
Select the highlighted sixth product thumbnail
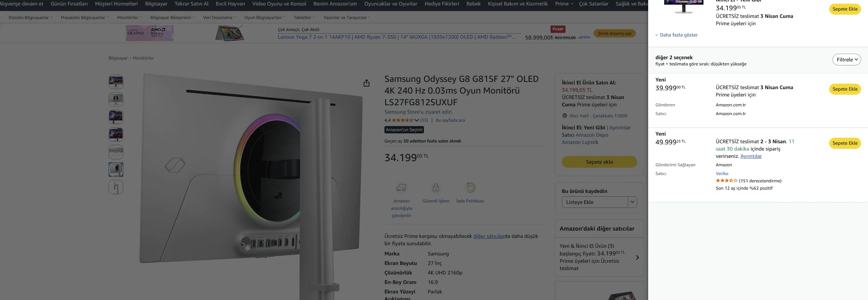point(116,170)
